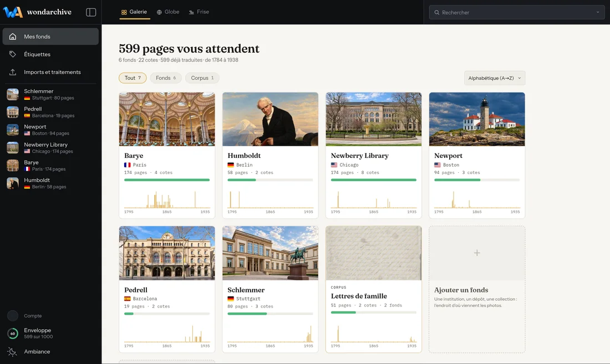Select the Fonds filter chip
The image size is (610, 364).
[x=166, y=78]
